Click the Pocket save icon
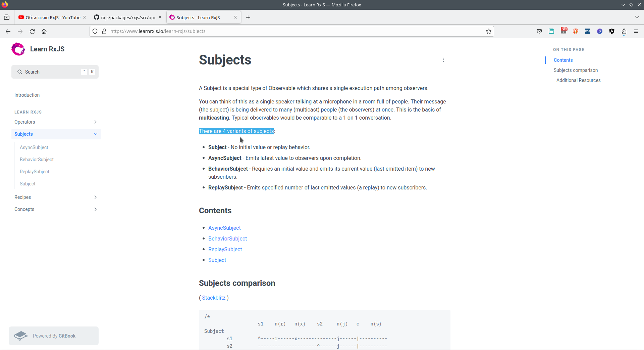Screen dimensions: 644x350 click(539, 31)
